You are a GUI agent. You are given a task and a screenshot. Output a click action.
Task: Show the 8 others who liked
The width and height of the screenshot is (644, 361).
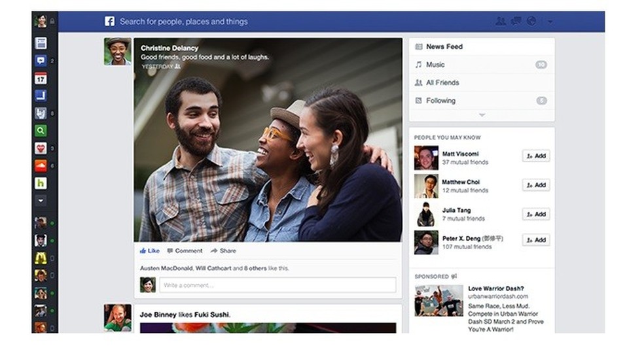(255, 268)
